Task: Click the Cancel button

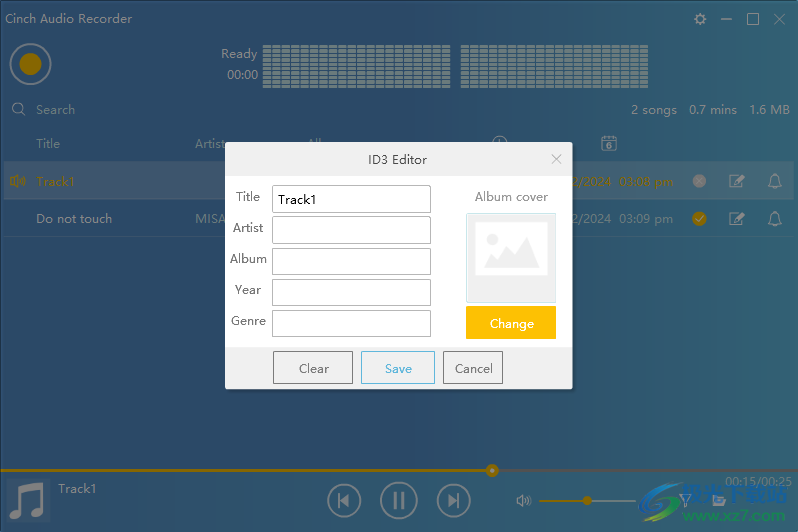Action: (x=473, y=368)
